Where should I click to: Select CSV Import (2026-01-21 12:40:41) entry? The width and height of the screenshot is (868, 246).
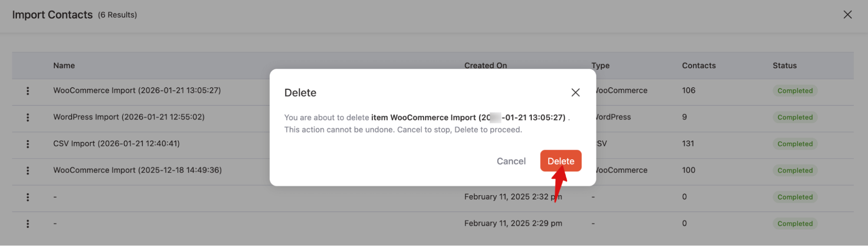(x=116, y=144)
